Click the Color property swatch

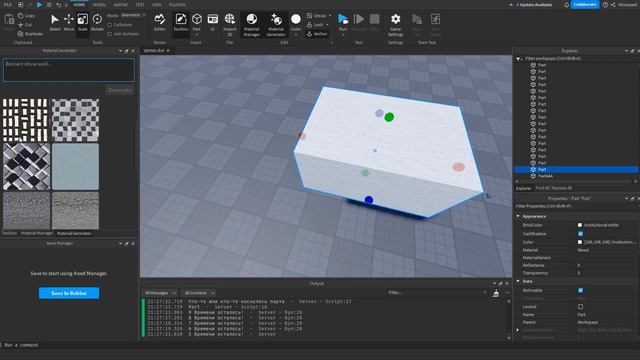coord(580,242)
